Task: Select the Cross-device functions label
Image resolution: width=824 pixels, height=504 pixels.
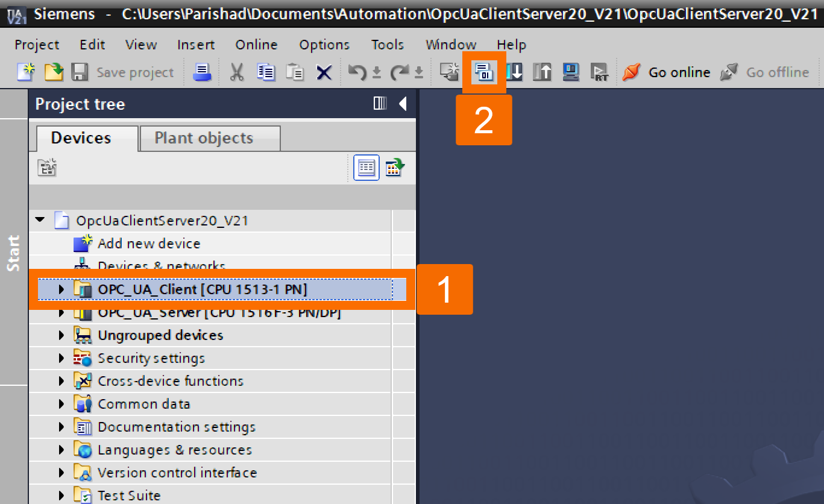Action: [x=171, y=381]
